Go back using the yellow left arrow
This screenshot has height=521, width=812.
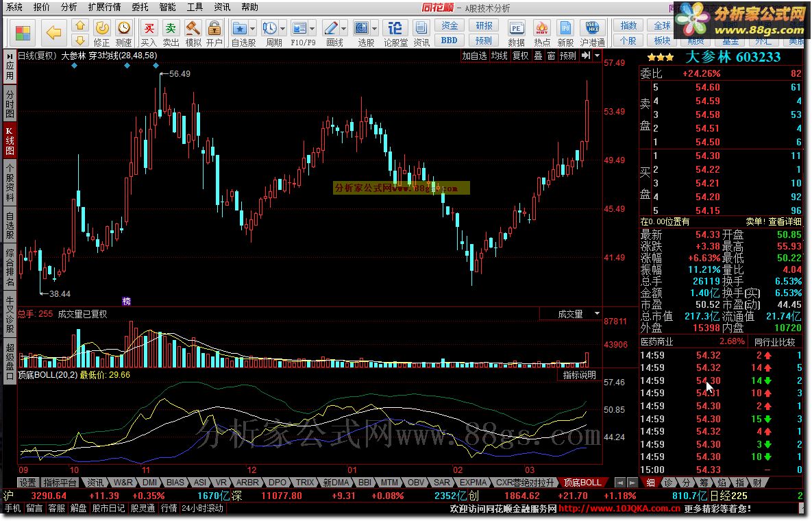click(x=54, y=33)
